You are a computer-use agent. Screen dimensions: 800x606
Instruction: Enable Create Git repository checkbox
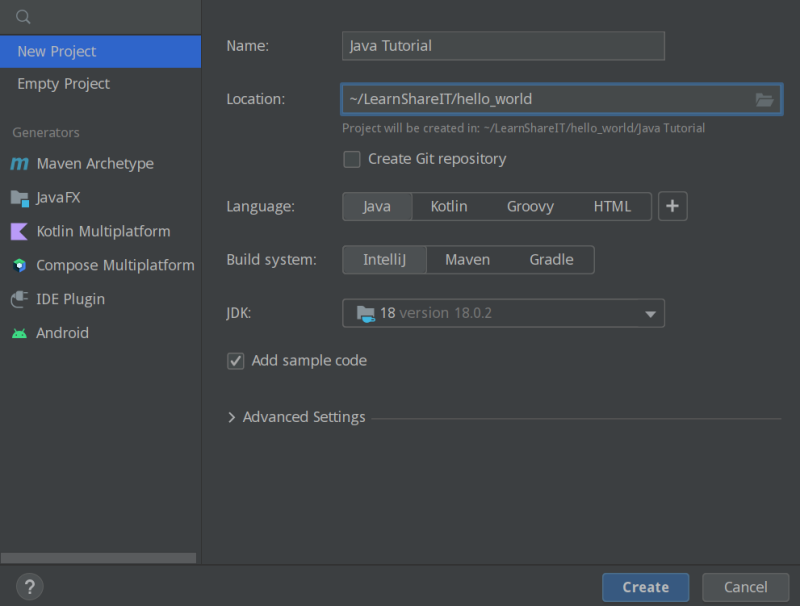[x=352, y=159]
